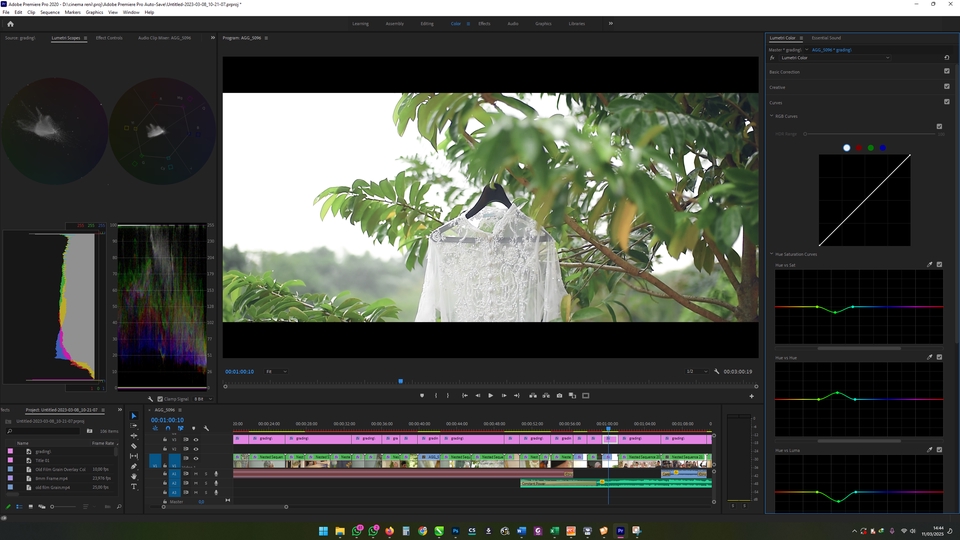This screenshot has width=960, height=540.
Task: Select the red curve channel
Action: (x=858, y=148)
